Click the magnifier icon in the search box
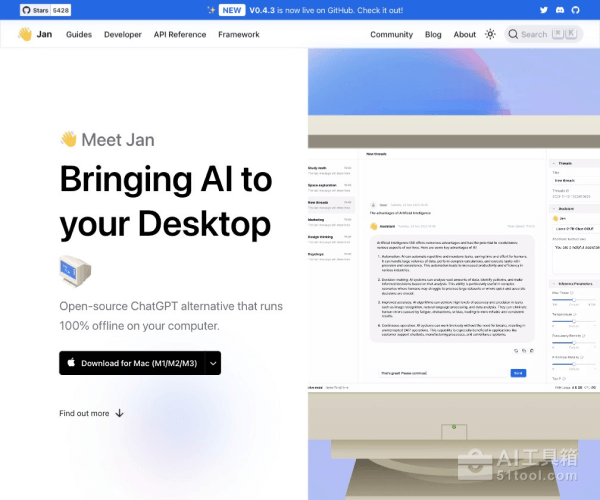Screen dimensions: 600x500 pos(514,34)
